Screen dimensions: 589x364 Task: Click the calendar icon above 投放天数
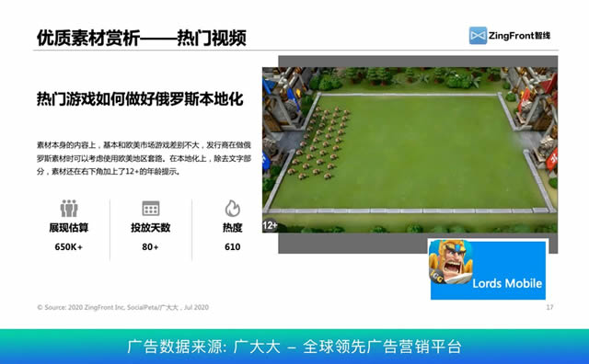pos(151,209)
